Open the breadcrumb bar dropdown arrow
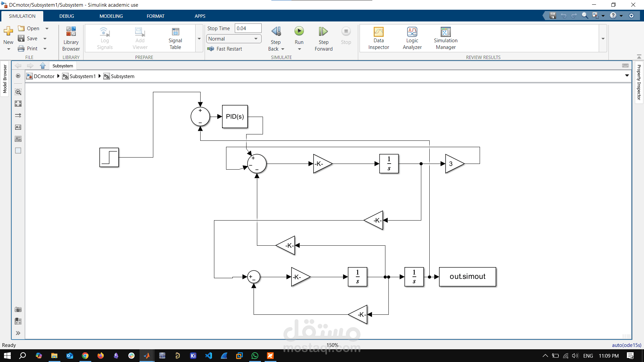644x362 pixels. 627,76
